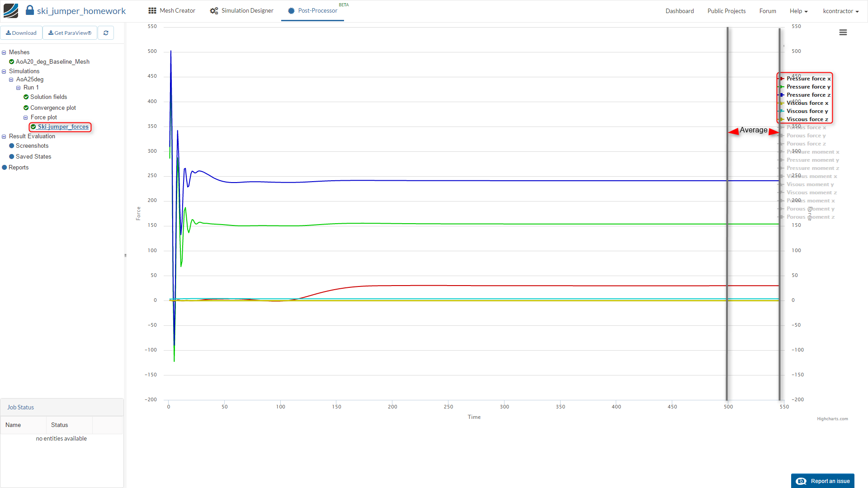Viewport: 868px width, 488px height.
Task: Click the blue dot beside Reports
Action: [x=5, y=168]
